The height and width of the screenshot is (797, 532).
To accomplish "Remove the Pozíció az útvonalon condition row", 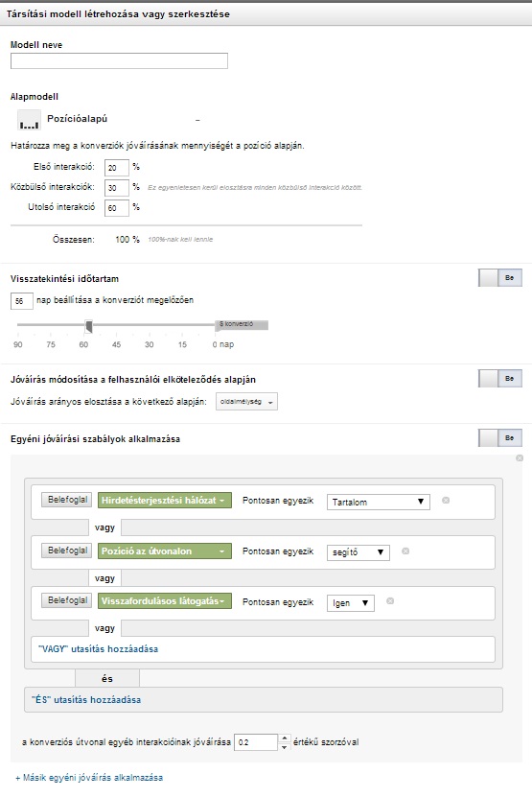I will (x=405, y=551).
